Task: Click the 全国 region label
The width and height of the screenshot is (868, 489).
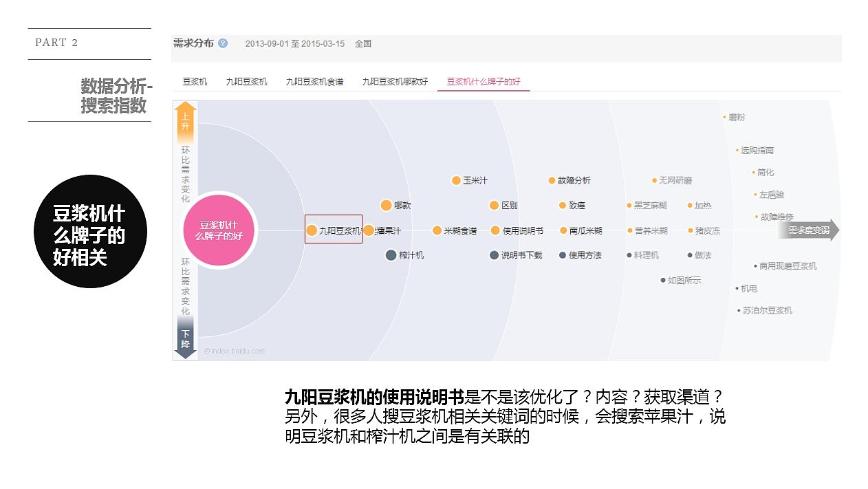Action: coord(363,43)
